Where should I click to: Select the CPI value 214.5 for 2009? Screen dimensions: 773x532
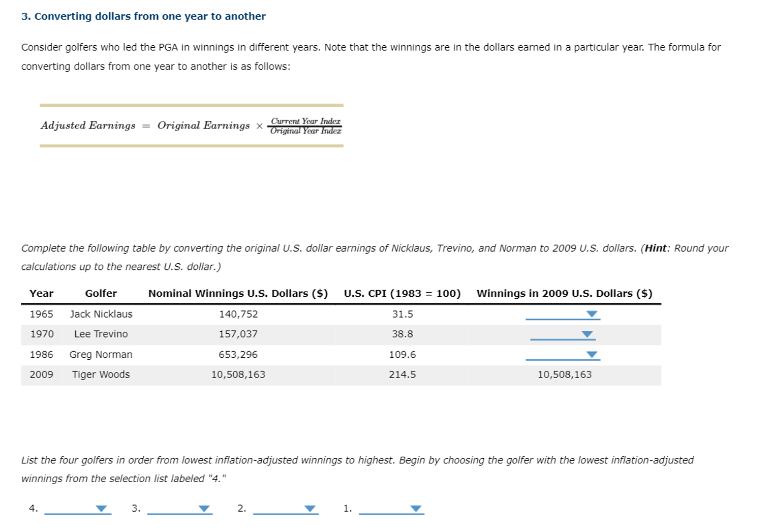401,374
